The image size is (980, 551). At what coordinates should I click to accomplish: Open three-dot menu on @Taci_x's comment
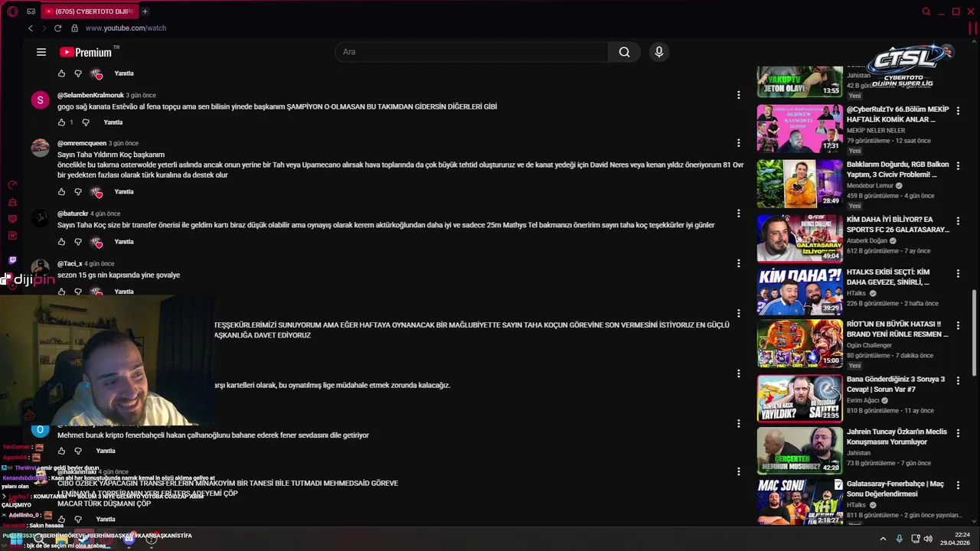tap(738, 263)
